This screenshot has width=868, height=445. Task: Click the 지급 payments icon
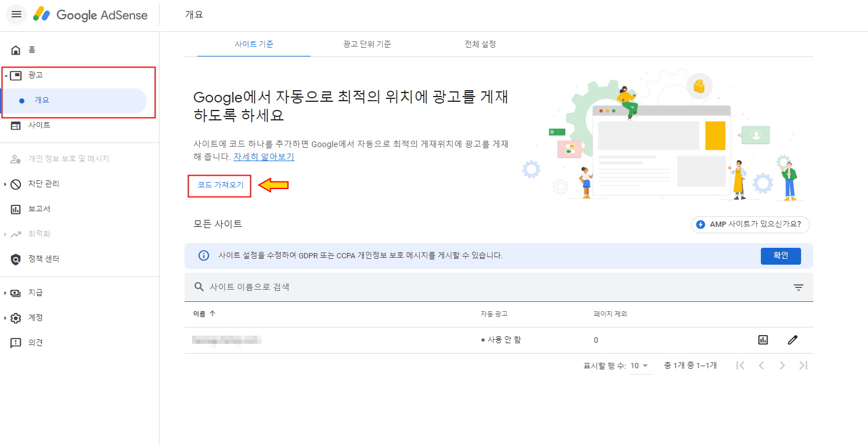tap(16, 293)
